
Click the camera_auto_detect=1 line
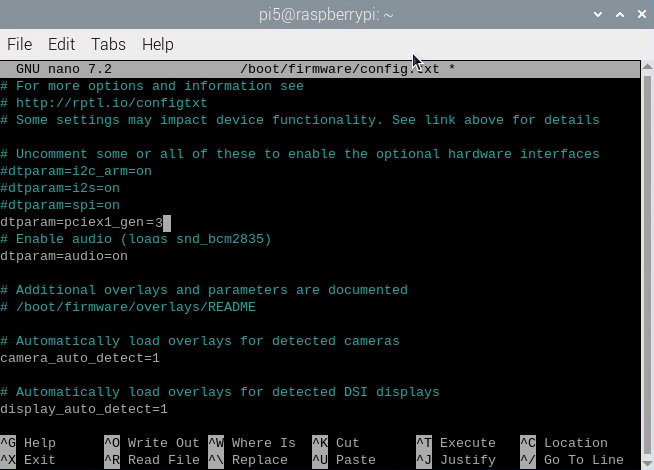(x=80, y=358)
